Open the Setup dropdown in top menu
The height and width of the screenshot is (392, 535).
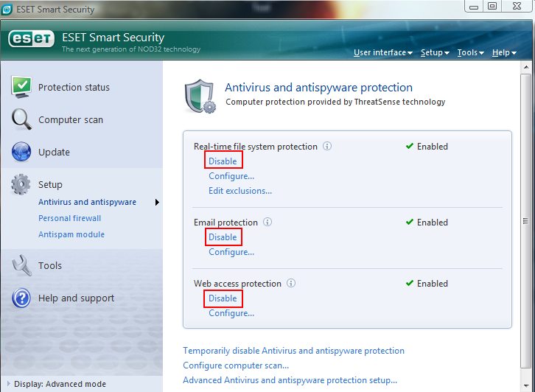(x=434, y=53)
